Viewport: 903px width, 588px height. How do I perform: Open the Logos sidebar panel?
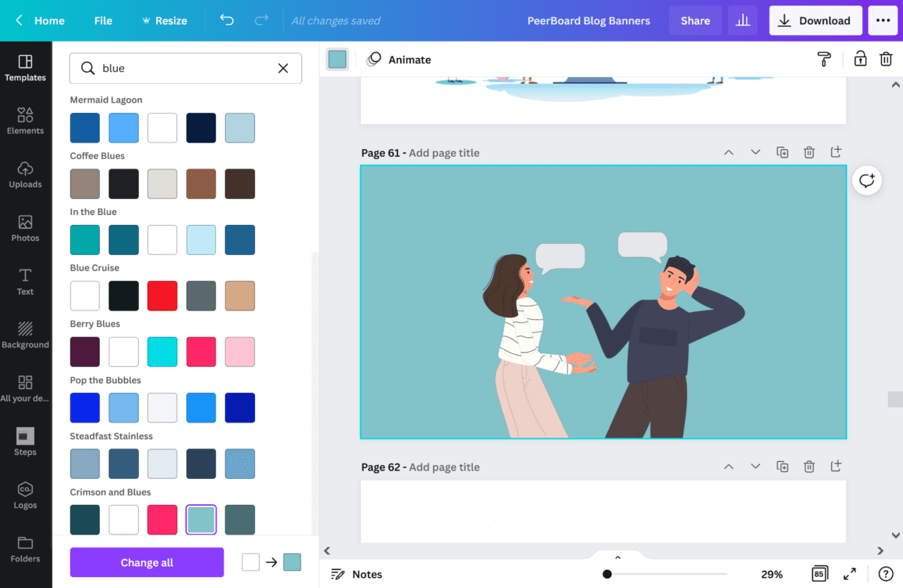point(25,495)
